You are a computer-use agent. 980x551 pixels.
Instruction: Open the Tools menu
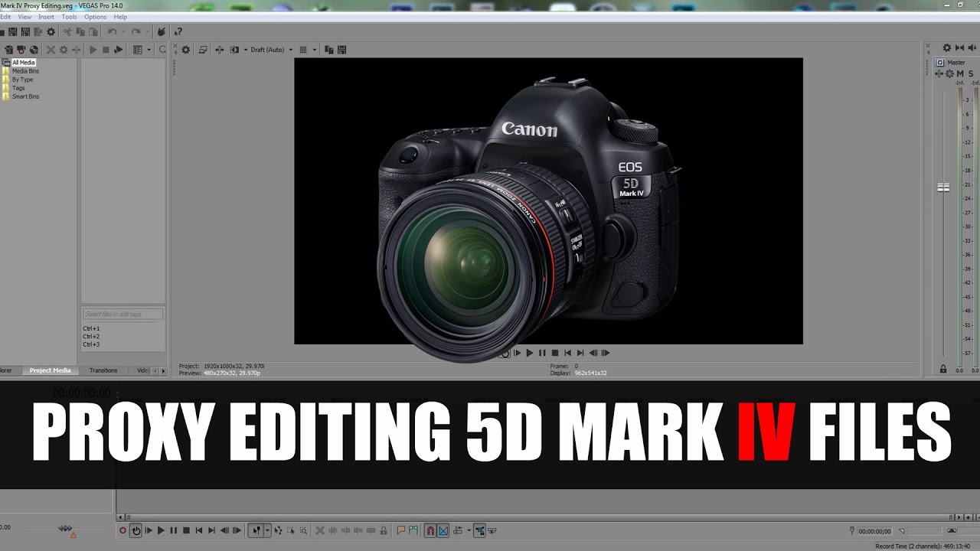click(x=69, y=17)
